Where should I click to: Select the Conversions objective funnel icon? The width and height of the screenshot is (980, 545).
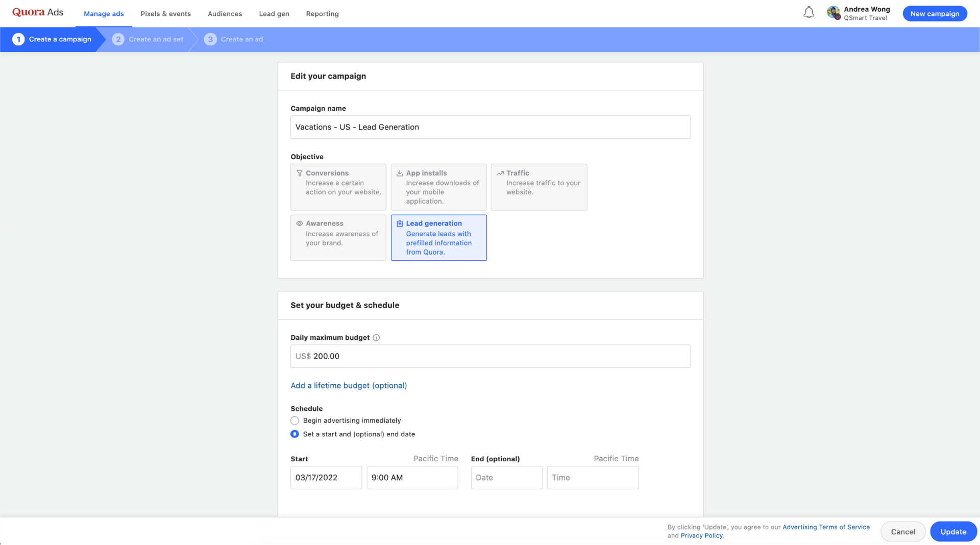tap(300, 174)
